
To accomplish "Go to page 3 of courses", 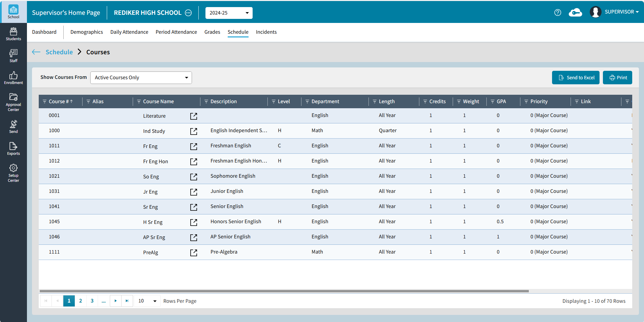I will (x=92, y=301).
